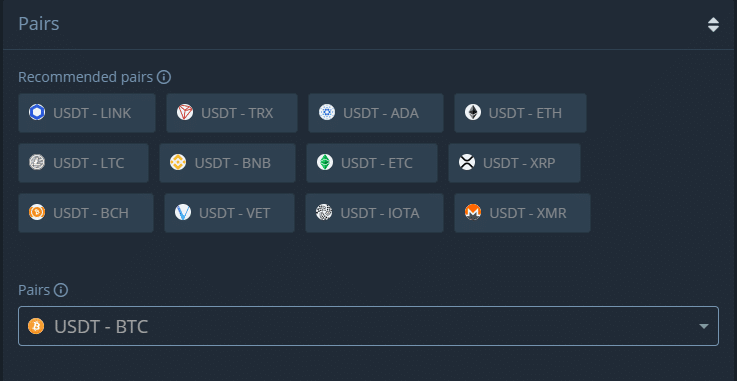Click the Bitcoin icon in selected pair

point(36,326)
